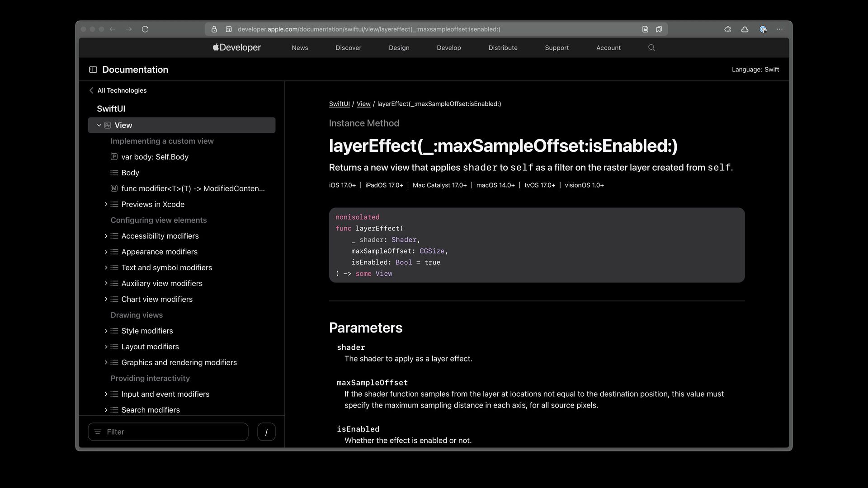This screenshot has width=868, height=488.
Task: Go back with the browser back arrow
Action: (113, 29)
